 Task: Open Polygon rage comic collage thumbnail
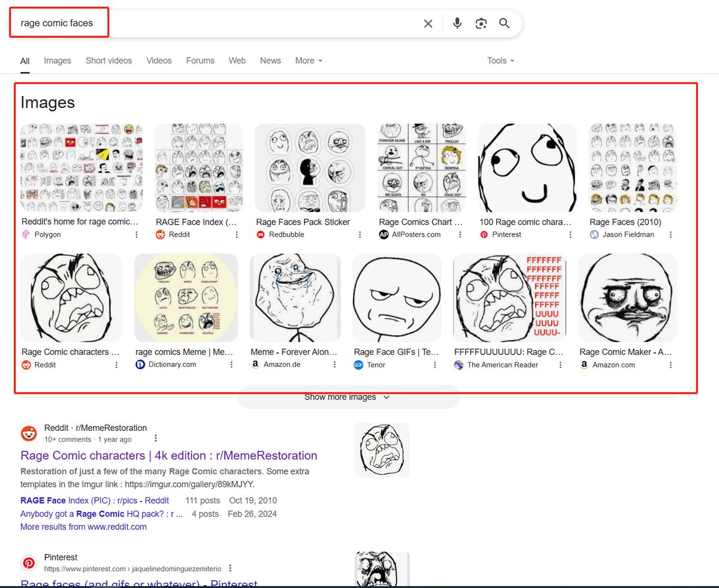pos(81,168)
